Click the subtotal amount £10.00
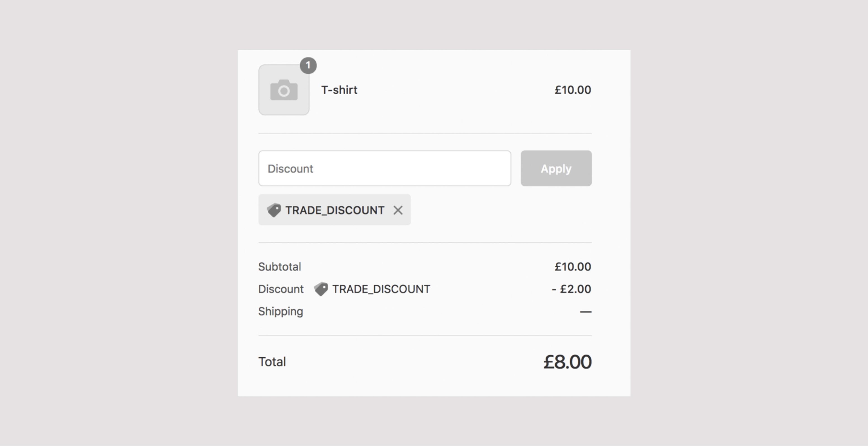This screenshot has height=446, width=868. 573,267
